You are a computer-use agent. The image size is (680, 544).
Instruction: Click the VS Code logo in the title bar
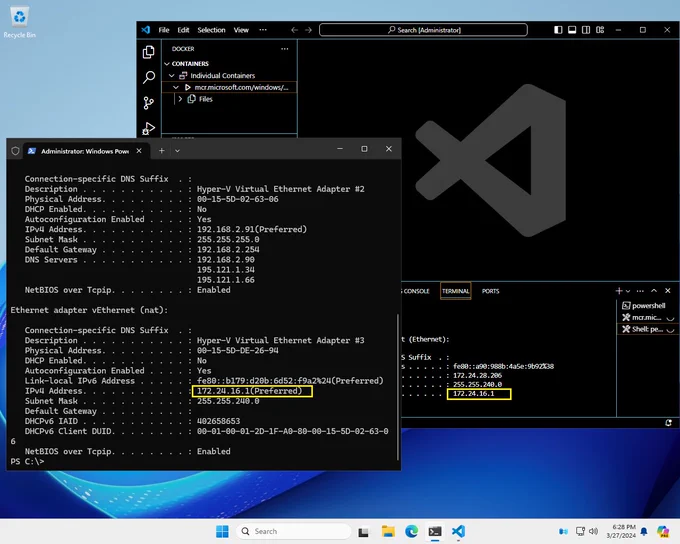[146, 30]
